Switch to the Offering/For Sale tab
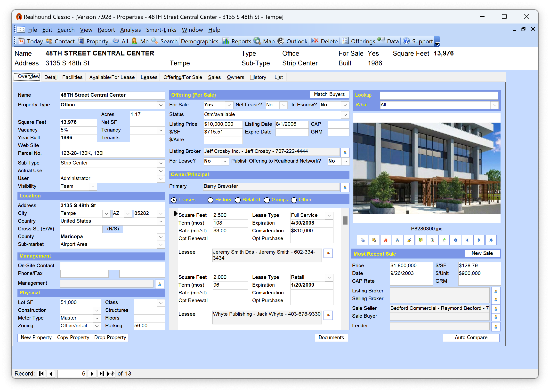 (x=183, y=77)
